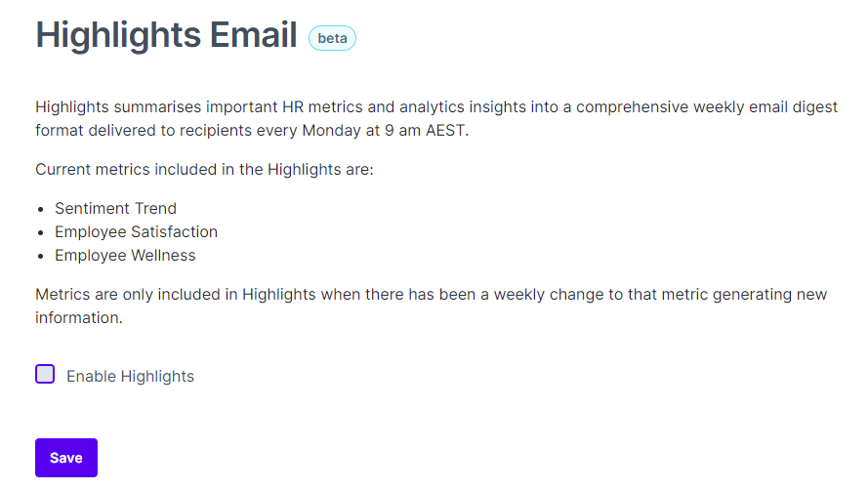868x490 pixels.
Task: Click the bullet before Sentiment Trend
Action: (x=40, y=210)
